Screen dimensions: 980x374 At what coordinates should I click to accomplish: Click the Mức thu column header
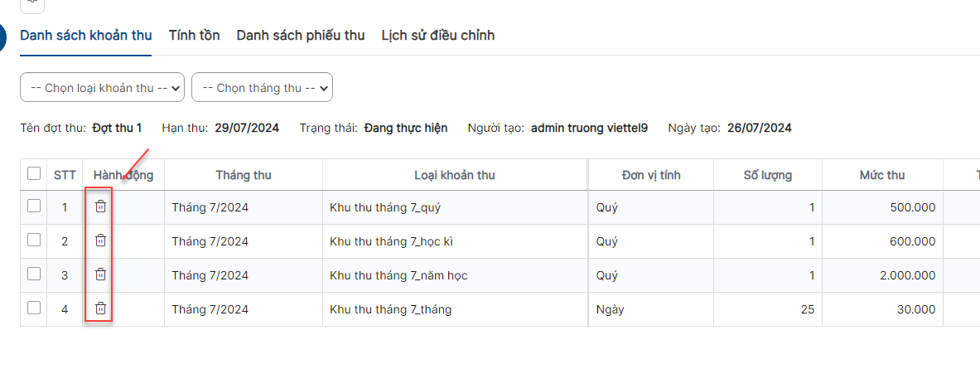(882, 175)
